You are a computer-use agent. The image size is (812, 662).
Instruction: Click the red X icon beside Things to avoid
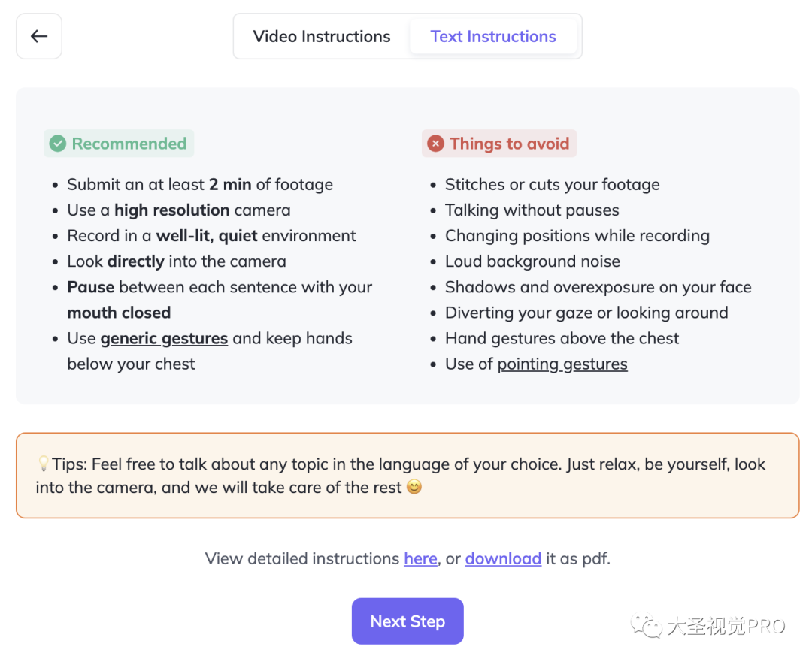pos(436,143)
